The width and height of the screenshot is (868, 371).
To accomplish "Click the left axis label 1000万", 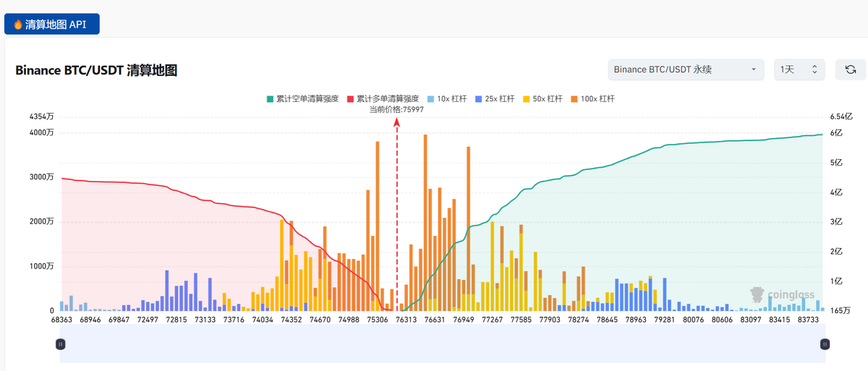I will tap(41, 266).
